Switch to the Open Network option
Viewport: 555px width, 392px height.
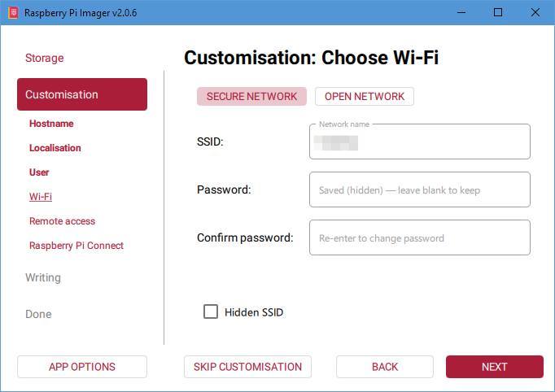(x=365, y=96)
